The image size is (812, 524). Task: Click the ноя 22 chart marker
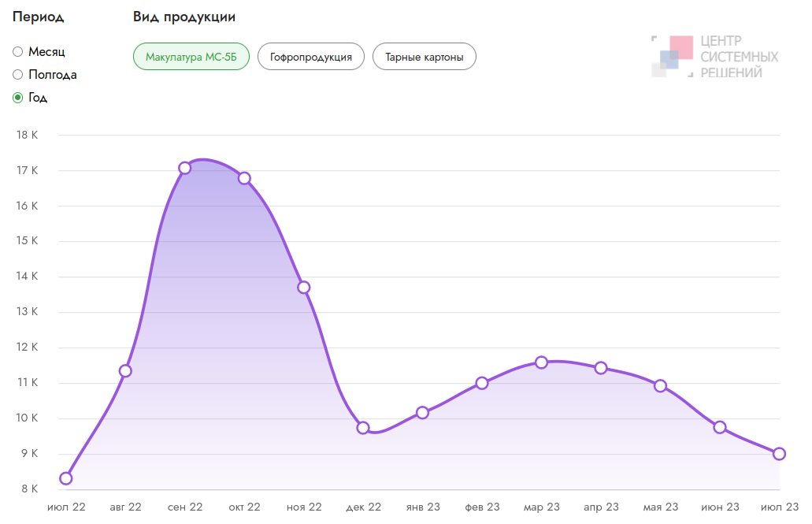click(304, 288)
